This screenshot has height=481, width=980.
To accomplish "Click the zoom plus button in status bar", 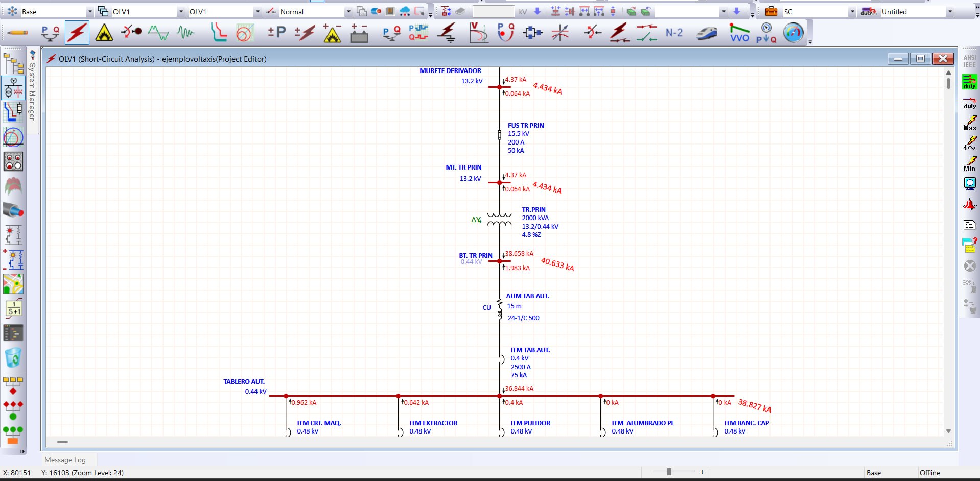I will pos(702,472).
